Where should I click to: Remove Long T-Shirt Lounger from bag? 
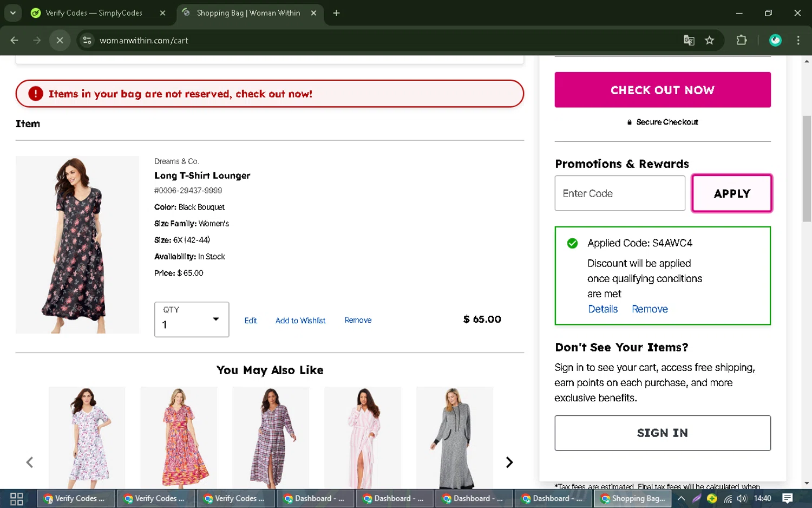click(358, 320)
